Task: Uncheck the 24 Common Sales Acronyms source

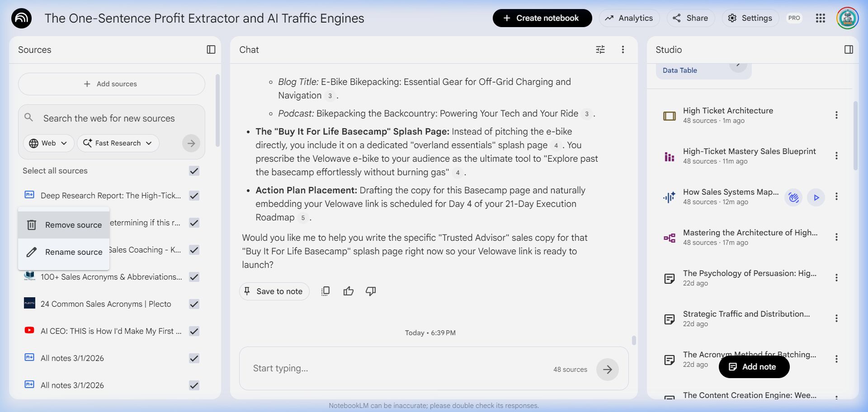Action: [x=194, y=304]
